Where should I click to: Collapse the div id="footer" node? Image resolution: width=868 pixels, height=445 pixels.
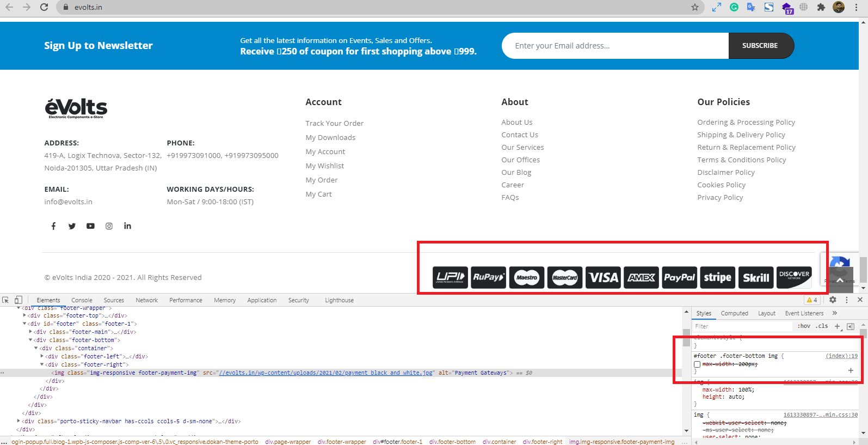tap(24, 324)
